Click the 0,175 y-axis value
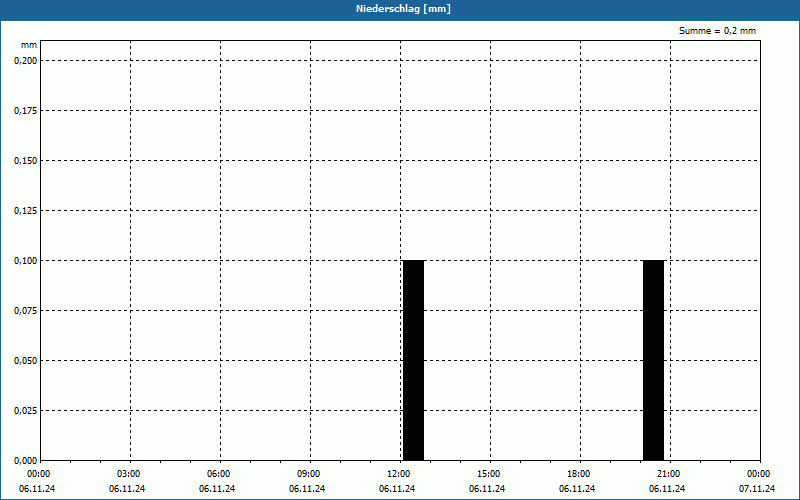 (x=26, y=111)
